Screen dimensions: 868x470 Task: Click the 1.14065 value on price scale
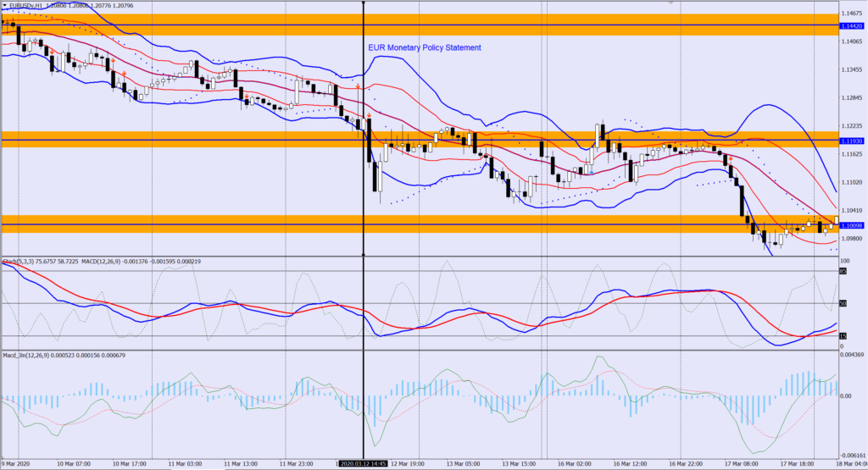pos(851,41)
